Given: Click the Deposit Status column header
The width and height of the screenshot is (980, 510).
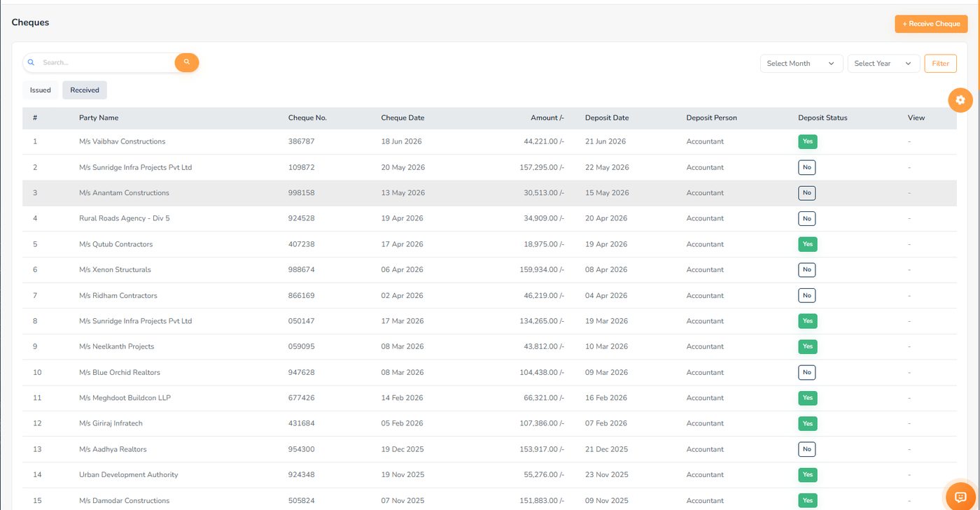Looking at the screenshot, I should (x=822, y=118).
